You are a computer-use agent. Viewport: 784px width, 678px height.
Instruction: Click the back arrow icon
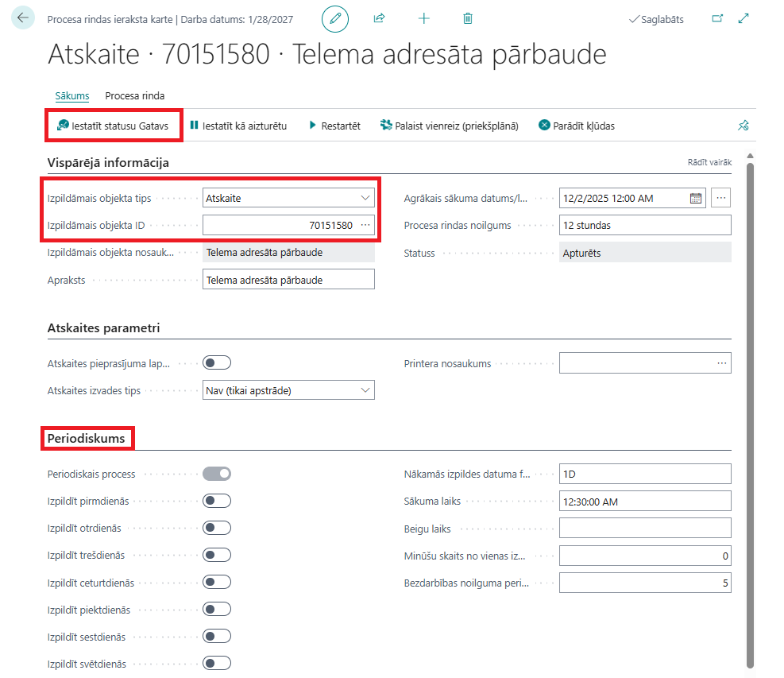23,18
